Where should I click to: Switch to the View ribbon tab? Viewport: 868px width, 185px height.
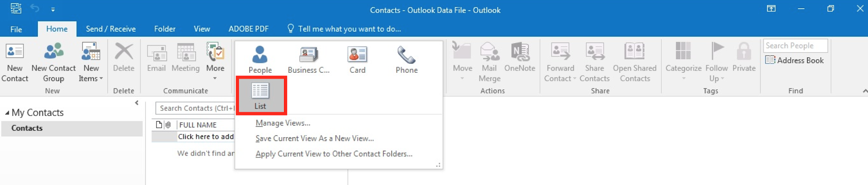(x=202, y=29)
